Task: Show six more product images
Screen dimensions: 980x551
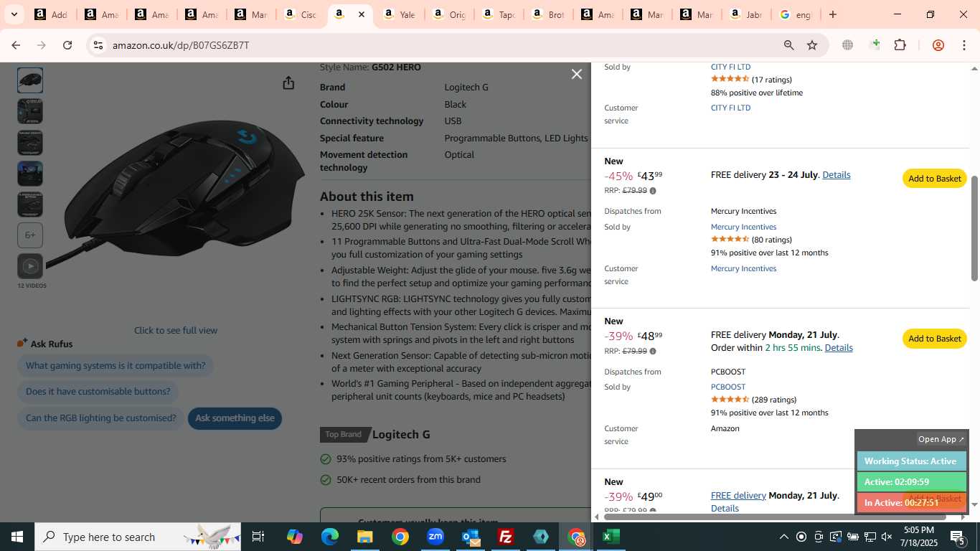Action: [x=30, y=235]
